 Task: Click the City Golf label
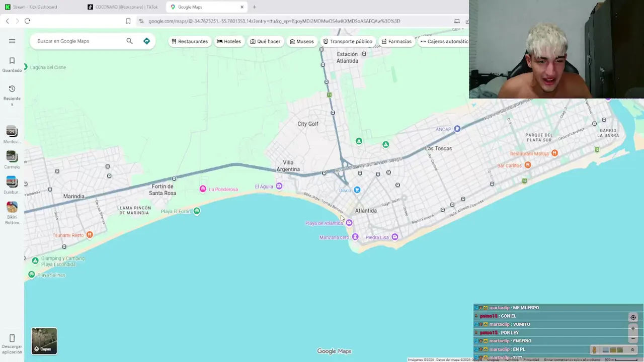coord(308,124)
